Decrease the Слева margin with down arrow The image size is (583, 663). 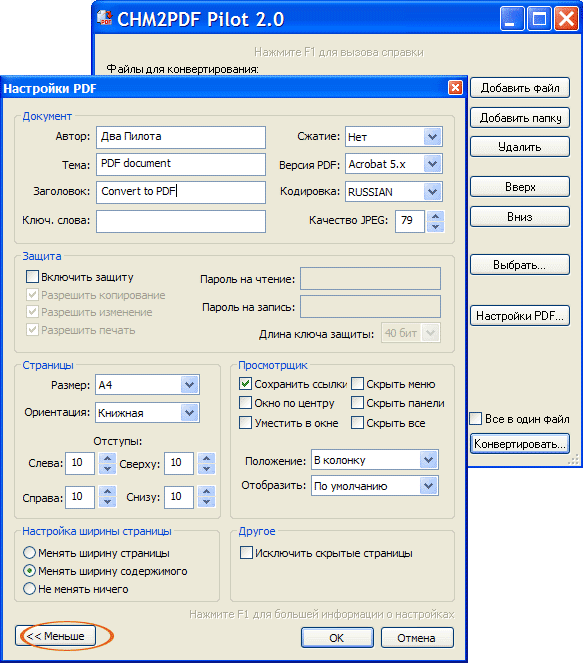coord(107,468)
